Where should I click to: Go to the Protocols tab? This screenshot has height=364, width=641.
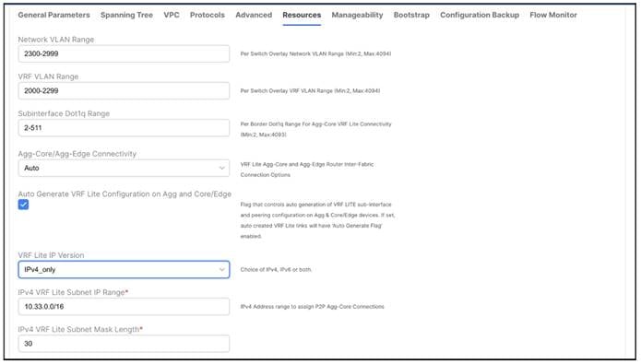click(x=208, y=15)
